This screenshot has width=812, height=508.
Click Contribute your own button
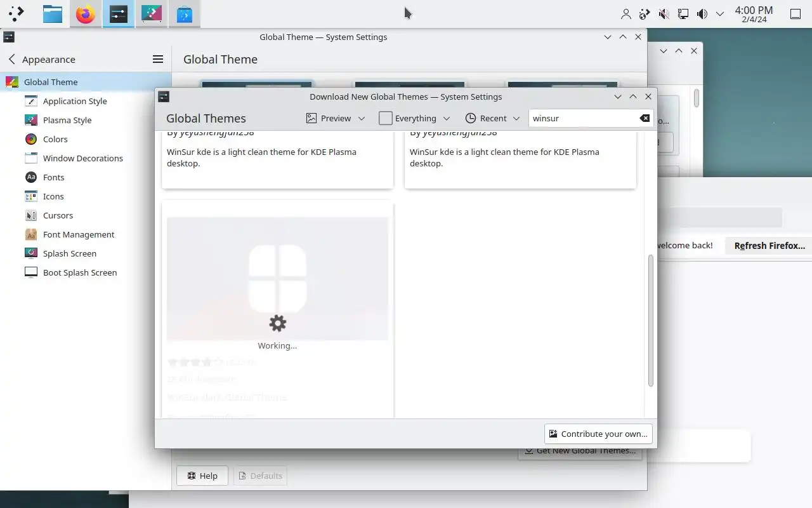click(598, 434)
